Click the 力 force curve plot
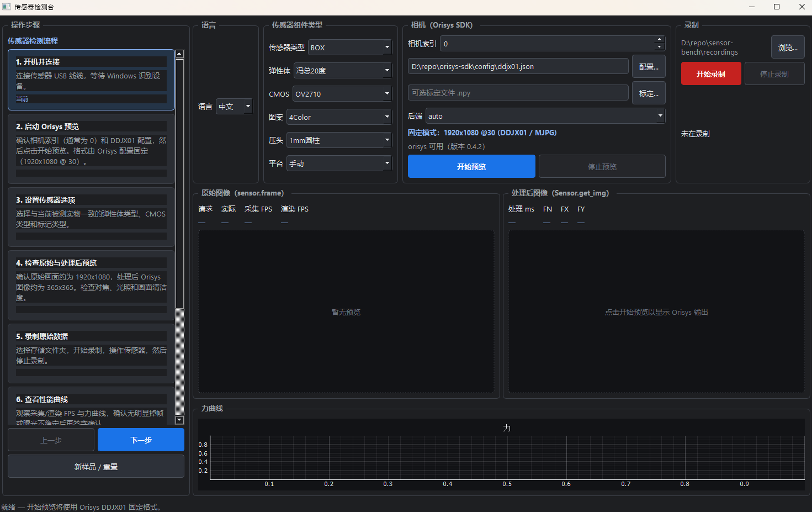The width and height of the screenshot is (812, 512). 507,457
